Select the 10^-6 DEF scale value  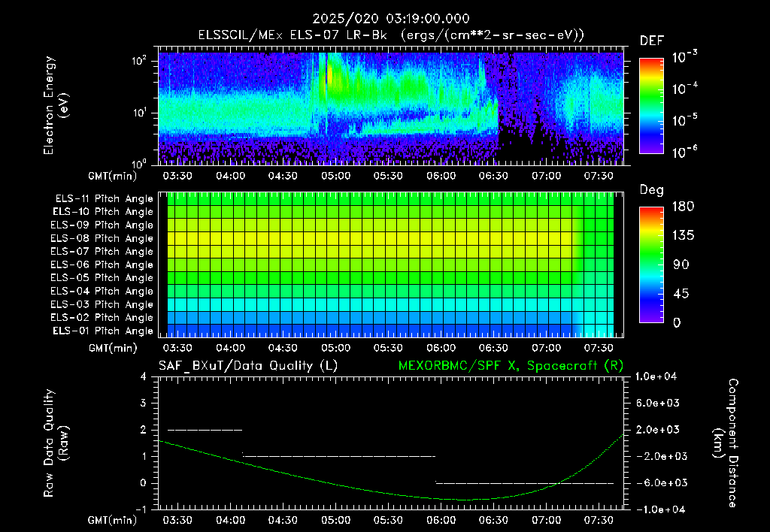[684, 151]
